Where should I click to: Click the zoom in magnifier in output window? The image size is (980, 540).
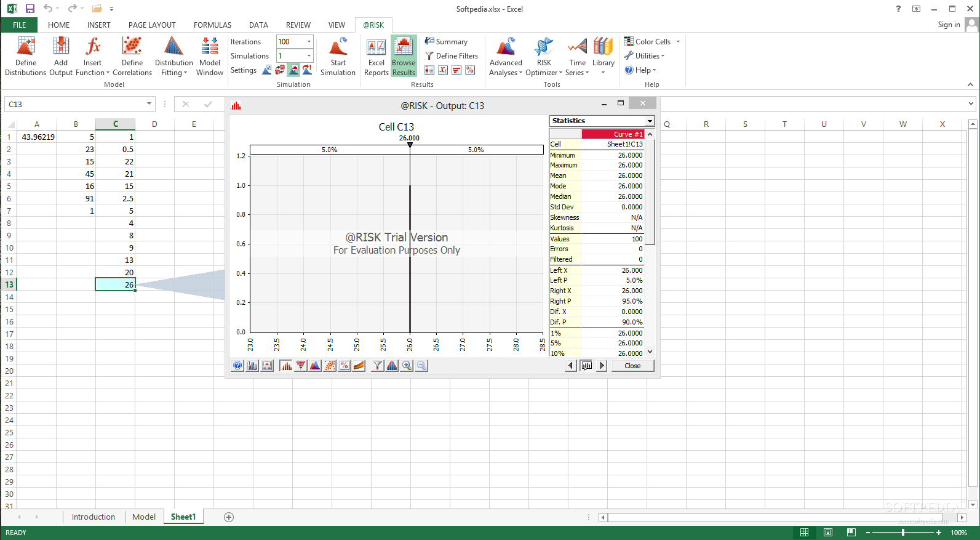point(407,366)
